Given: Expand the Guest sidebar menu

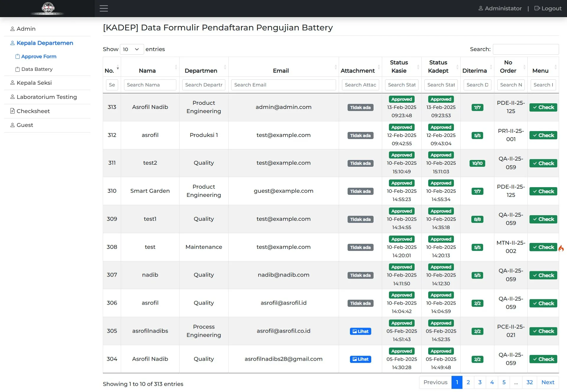Looking at the screenshot, I should coord(47,125).
